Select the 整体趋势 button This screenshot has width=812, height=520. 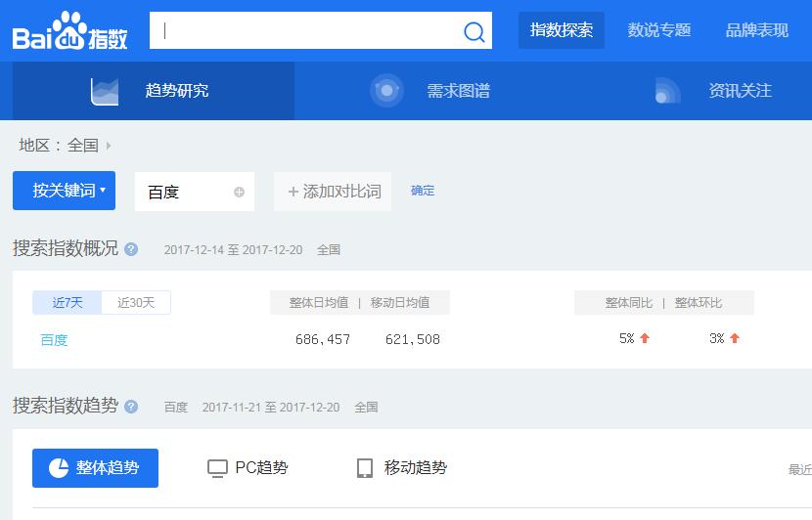point(95,468)
